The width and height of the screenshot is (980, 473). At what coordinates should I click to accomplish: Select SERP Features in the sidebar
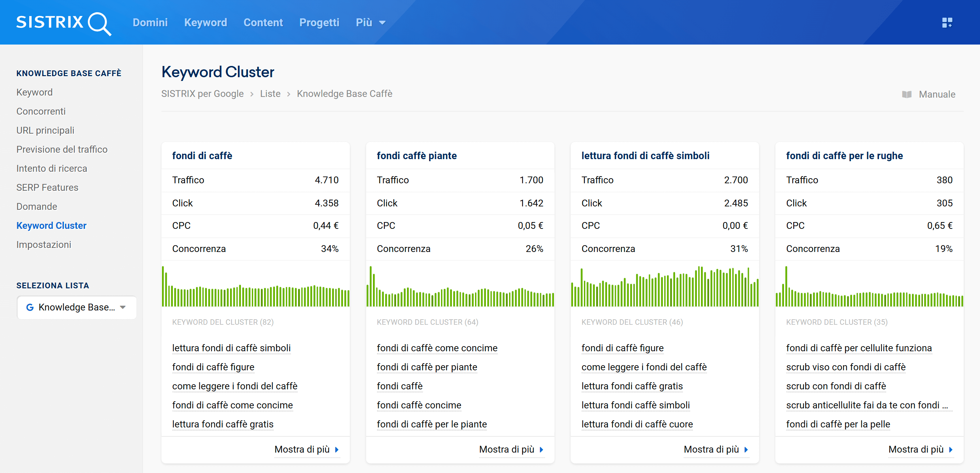pos(47,187)
